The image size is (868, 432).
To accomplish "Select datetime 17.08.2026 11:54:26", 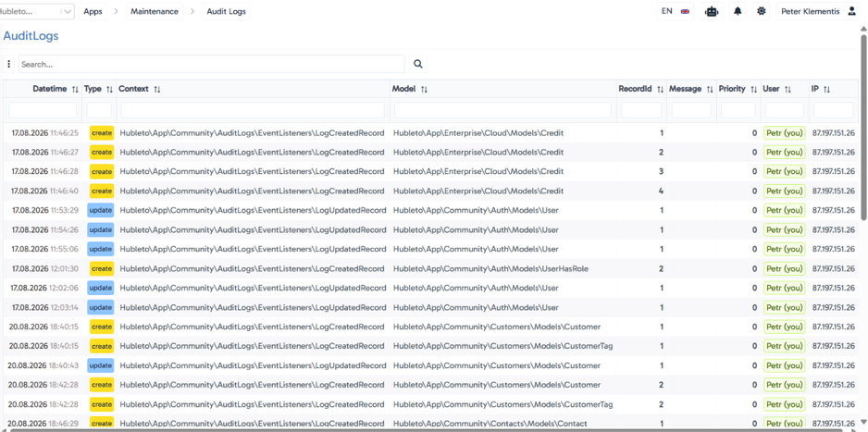I will (44, 229).
